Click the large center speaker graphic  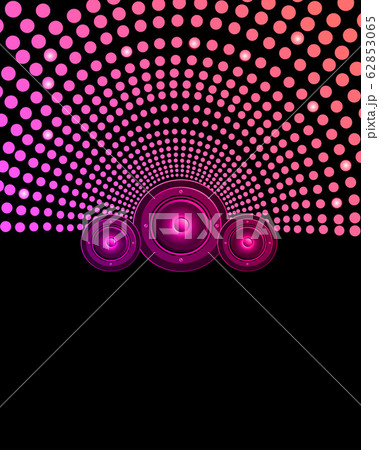[x=181, y=226]
